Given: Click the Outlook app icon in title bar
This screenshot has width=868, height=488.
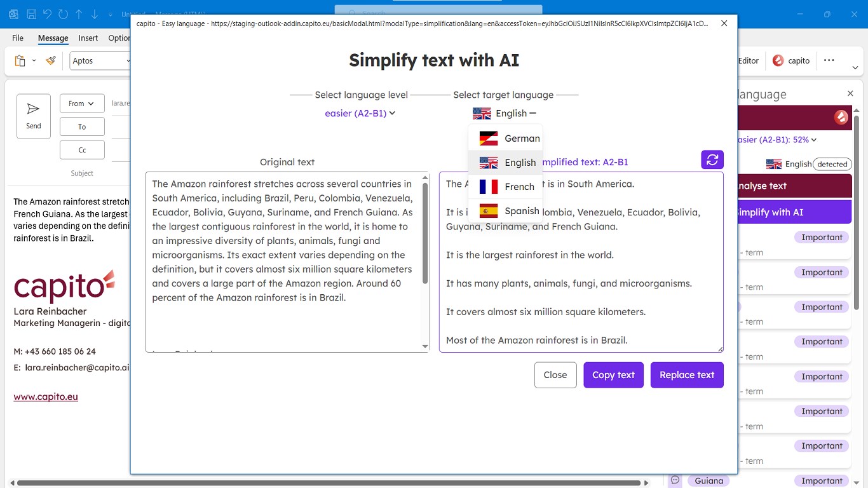Looking at the screenshot, I should (14, 13).
